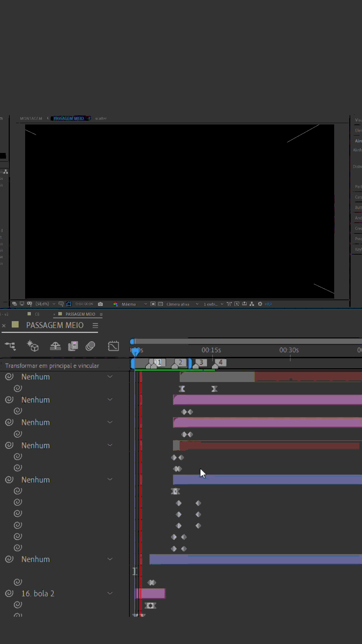Select timeline marker 2
The image size is (362, 644).
click(x=180, y=363)
